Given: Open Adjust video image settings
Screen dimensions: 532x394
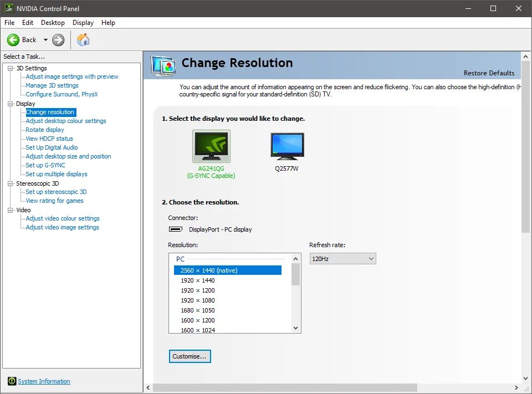Looking at the screenshot, I should [x=63, y=227].
